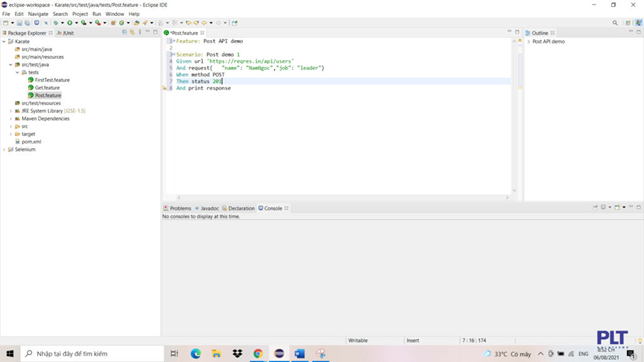Collapse the src/test/java source folder

[11, 65]
